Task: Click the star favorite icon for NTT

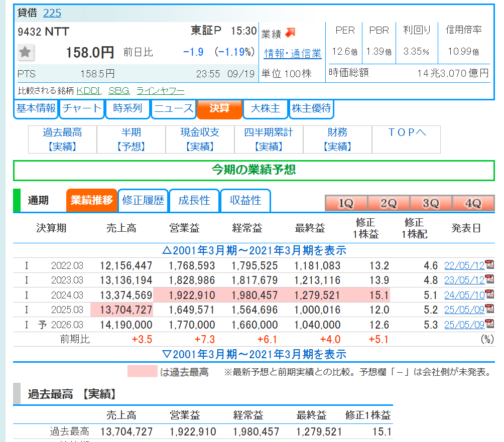Action: [x=26, y=52]
